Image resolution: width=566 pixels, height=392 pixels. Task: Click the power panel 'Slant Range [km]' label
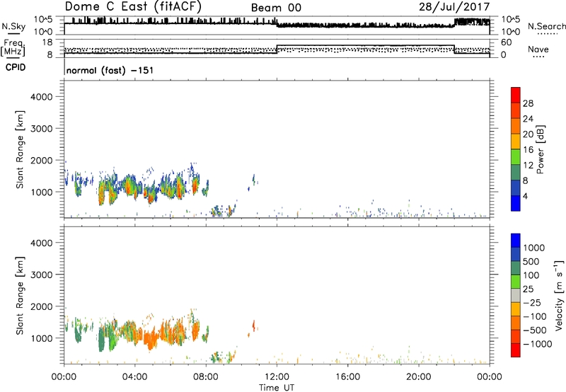pyautogui.click(x=20, y=149)
